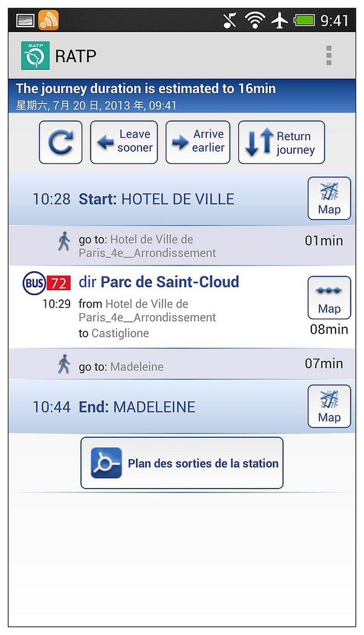The height and width of the screenshot is (635, 364).
Task: Tap the RSS notification icon in status bar
Action: click(48, 20)
